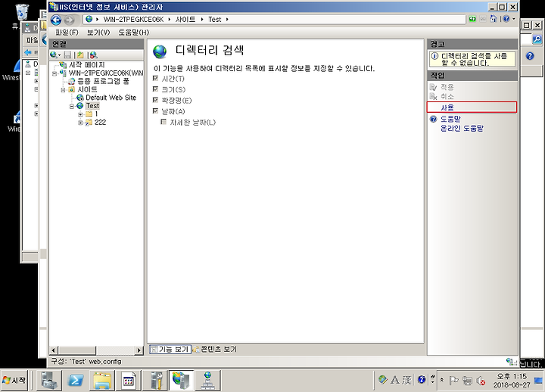Click the Action Center flag in the tray
The width and height of the screenshot is (545, 392).
click(454, 381)
